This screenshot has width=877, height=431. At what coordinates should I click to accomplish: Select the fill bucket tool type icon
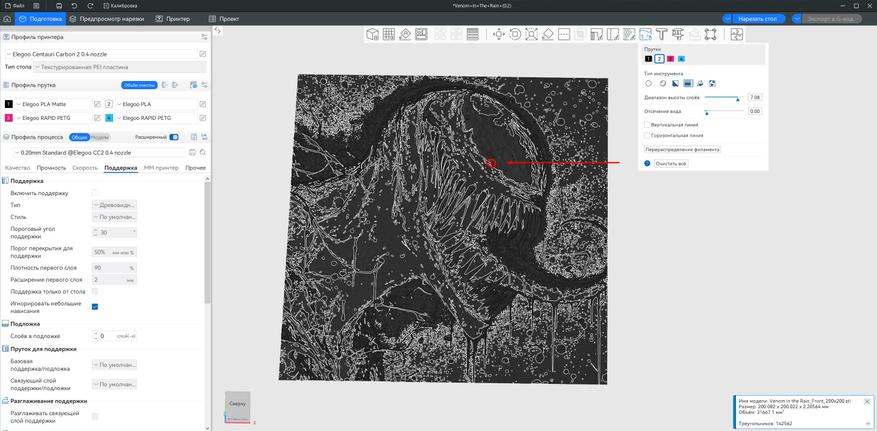click(x=700, y=83)
